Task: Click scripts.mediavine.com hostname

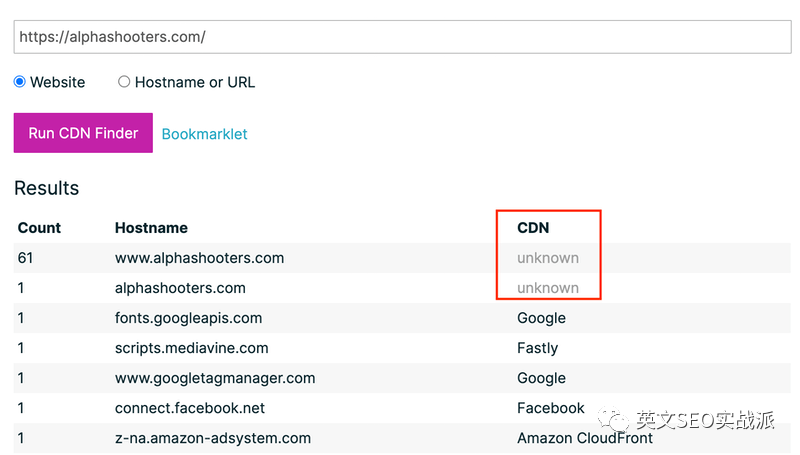Action: [x=191, y=348]
